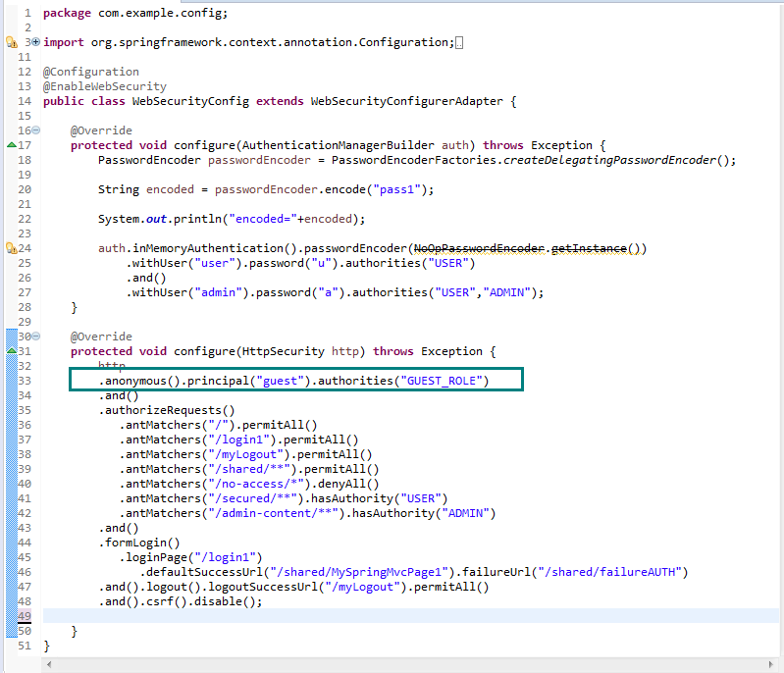
Task: Click 'createDelegatingPasswordEncoder' method call
Action: click(x=609, y=160)
